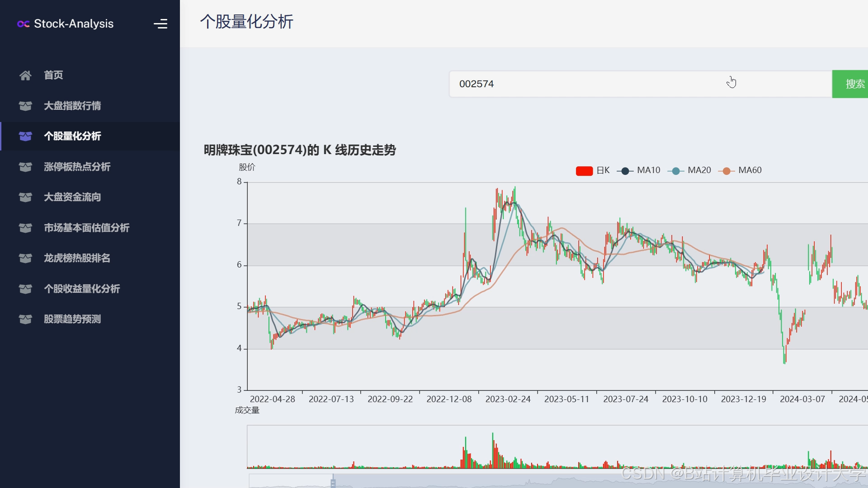Open the 市场基本面估值分析 page
The width and height of the screenshot is (868, 488).
86,228
